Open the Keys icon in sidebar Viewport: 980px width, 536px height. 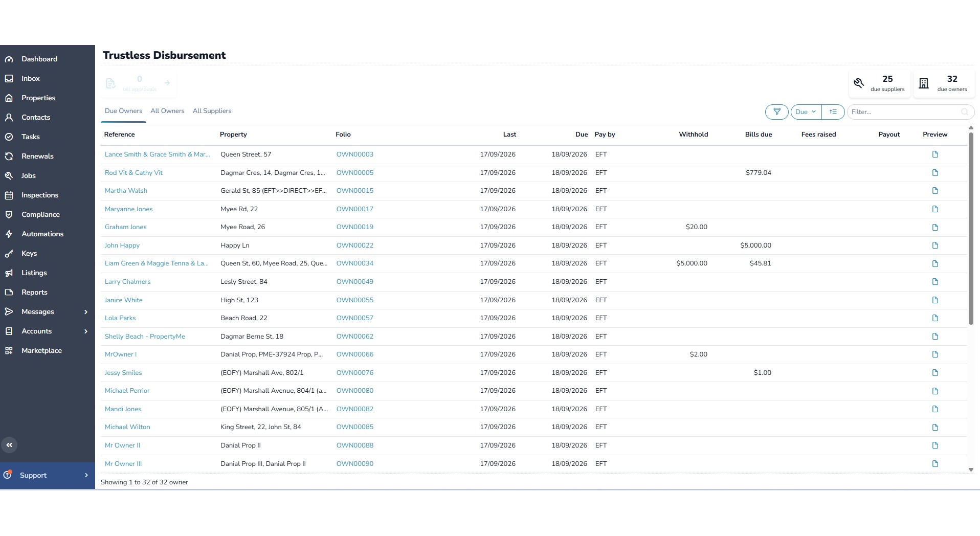[x=9, y=254]
